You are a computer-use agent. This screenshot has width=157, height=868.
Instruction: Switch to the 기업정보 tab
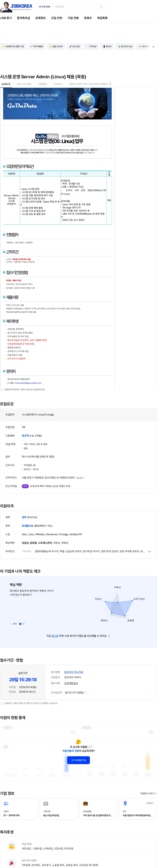(x=42, y=84)
